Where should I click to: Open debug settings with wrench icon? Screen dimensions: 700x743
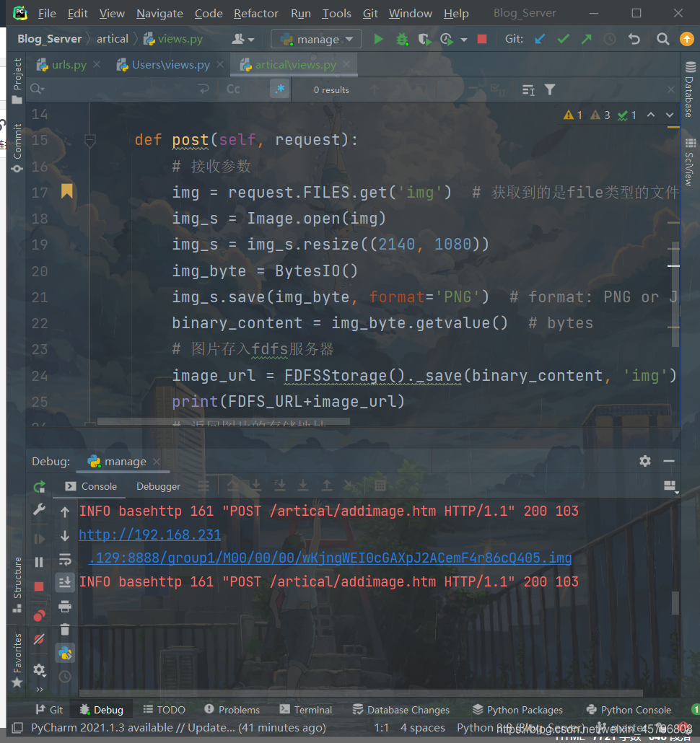tap(39, 510)
